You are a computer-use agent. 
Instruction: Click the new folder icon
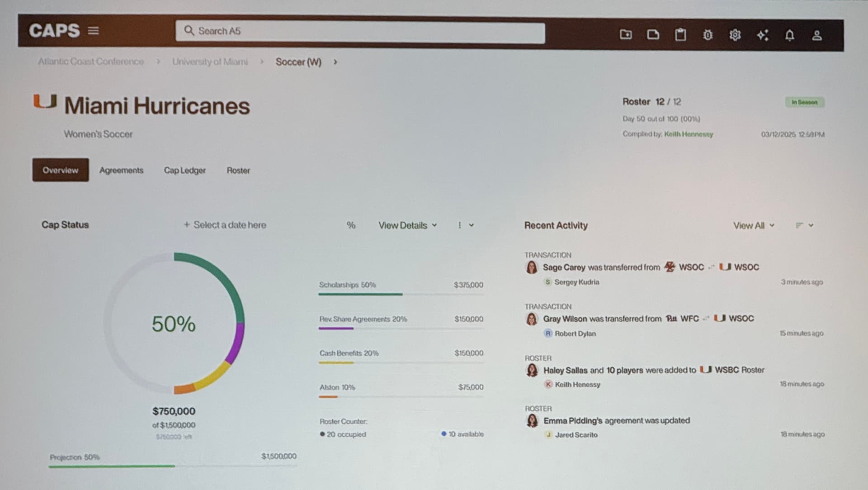[626, 34]
